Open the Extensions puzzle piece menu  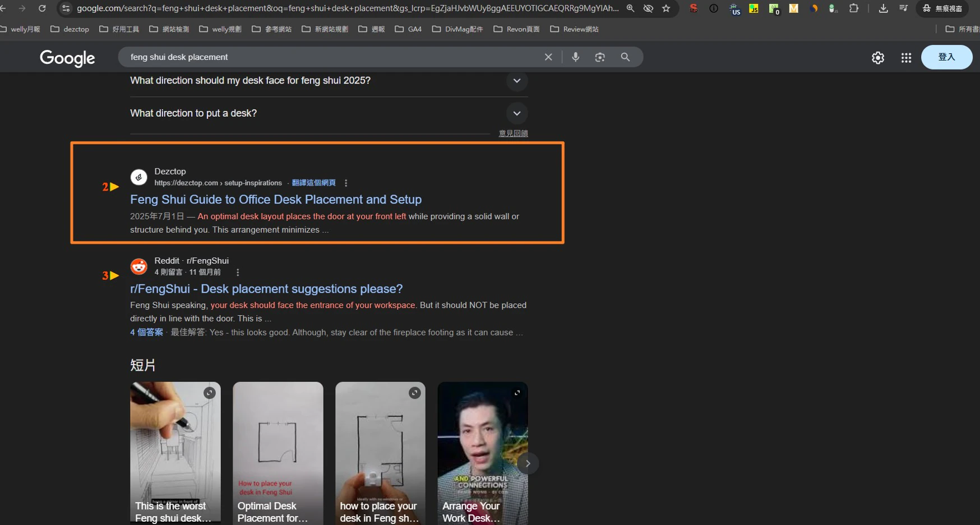pos(854,8)
